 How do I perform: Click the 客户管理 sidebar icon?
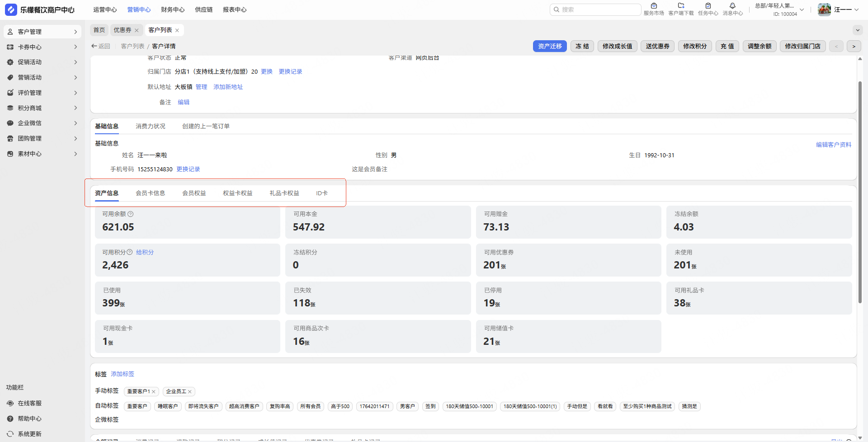coord(10,32)
